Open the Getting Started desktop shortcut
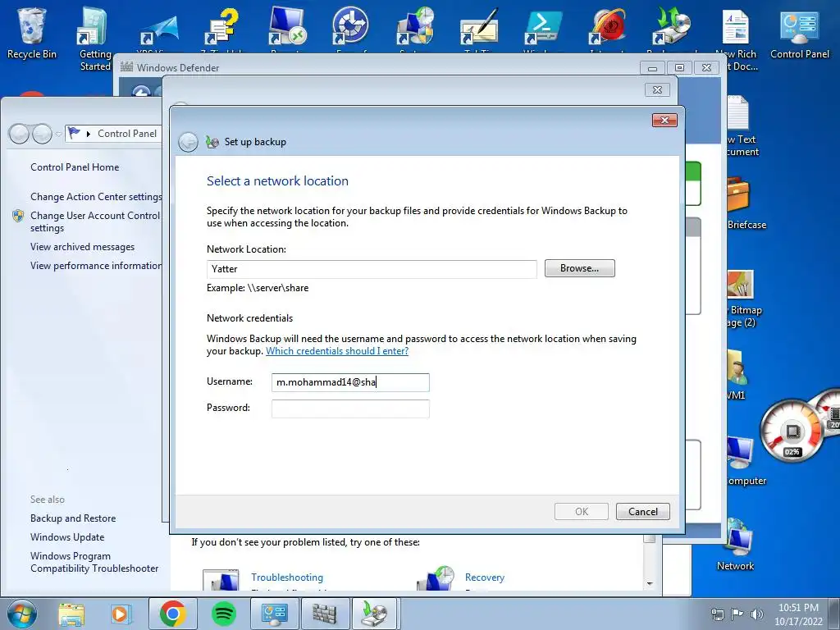 (94, 38)
